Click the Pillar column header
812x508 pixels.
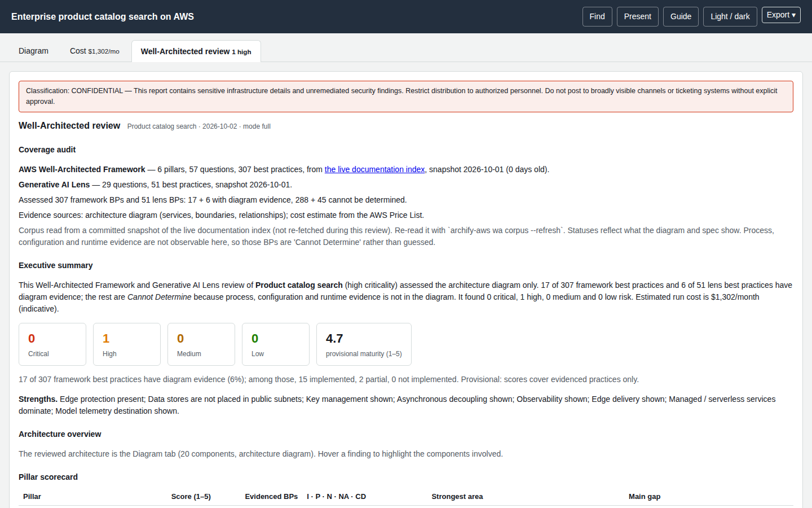32,497
